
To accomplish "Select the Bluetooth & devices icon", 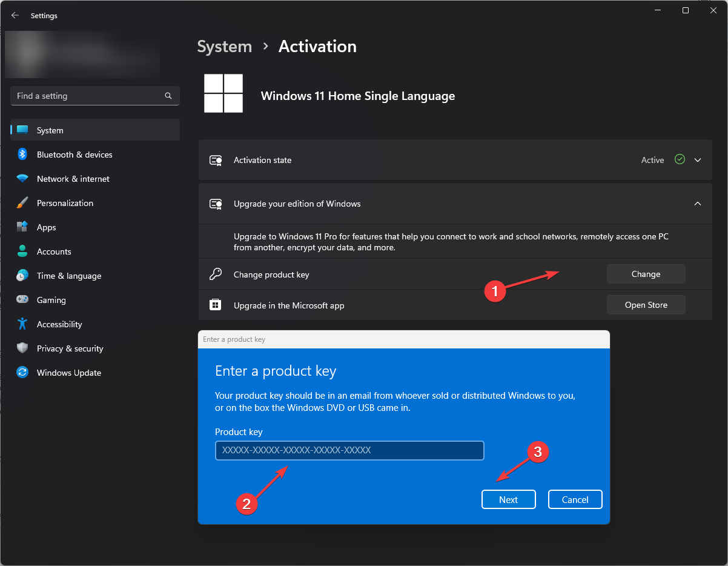I will click(22, 155).
